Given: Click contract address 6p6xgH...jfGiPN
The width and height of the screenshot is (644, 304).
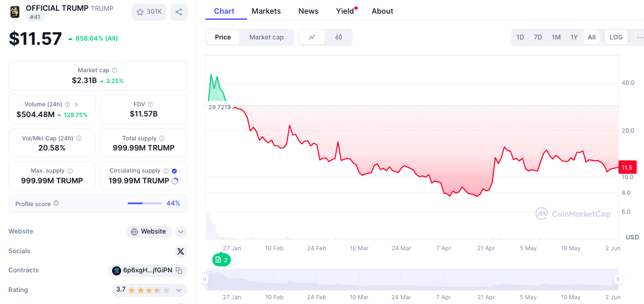Looking at the screenshot, I should [148, 271].
